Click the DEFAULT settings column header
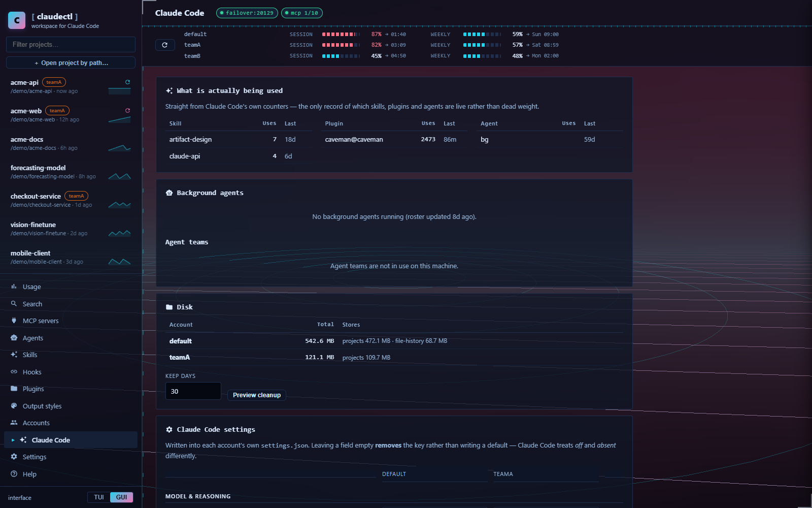Image resolution: width=812 pixels, height=508 pixels. 394,474
